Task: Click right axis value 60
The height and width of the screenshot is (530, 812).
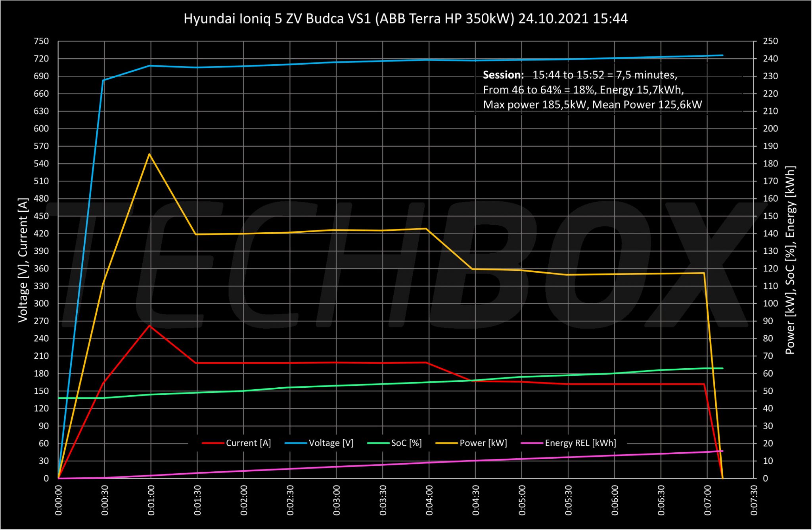Action: tap(768, 373)
